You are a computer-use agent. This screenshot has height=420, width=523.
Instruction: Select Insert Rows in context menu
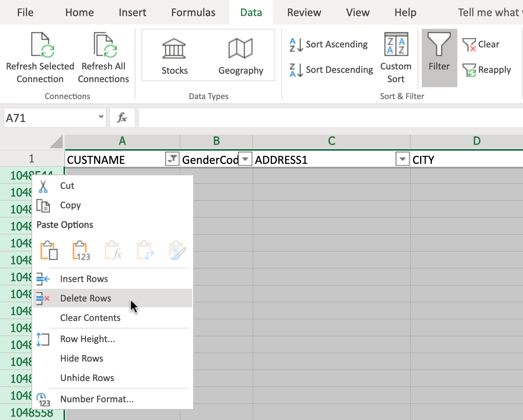tap(84, 279)
